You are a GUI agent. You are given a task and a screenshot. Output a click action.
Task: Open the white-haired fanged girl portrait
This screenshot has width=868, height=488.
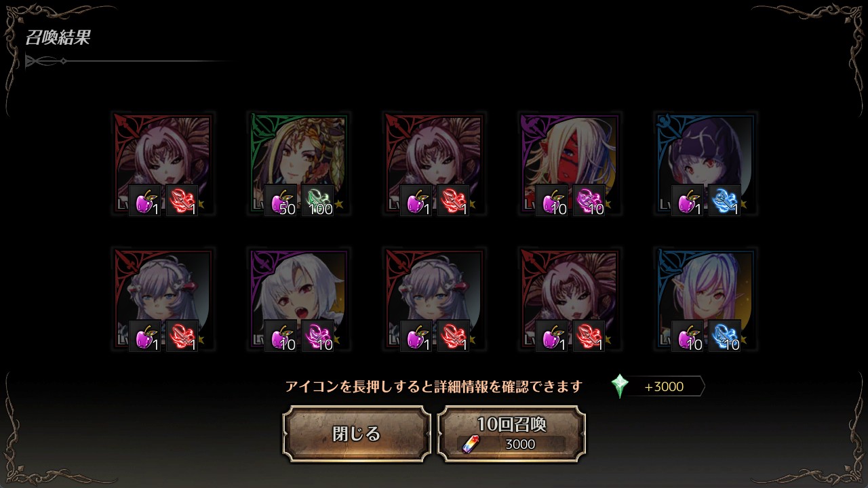(x=298, y=300)
